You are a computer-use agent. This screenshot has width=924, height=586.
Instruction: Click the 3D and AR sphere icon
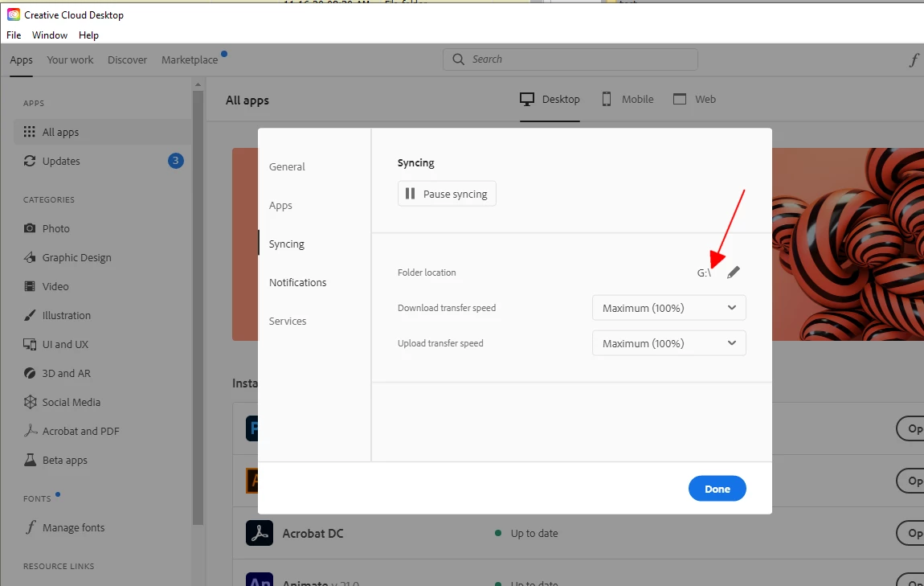(29, 373)
